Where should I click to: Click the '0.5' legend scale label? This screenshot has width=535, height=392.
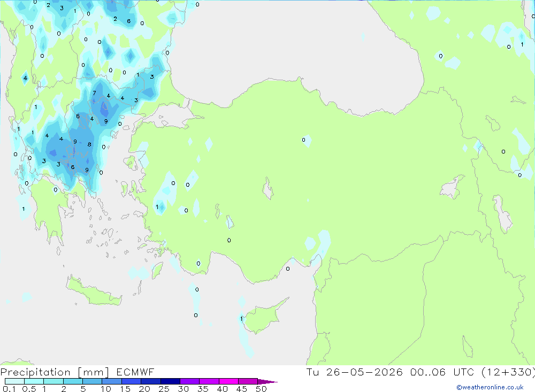point(29,389)
